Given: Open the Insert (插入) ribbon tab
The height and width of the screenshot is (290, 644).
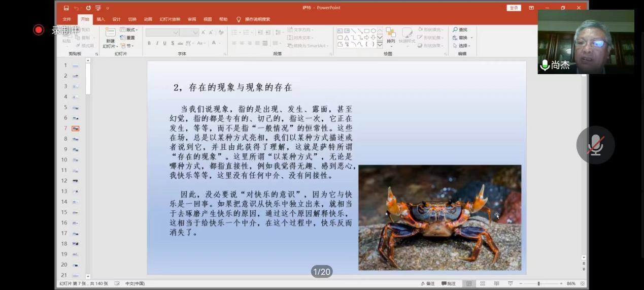Looking at the screenshot, I should click(x=100, y=19).
